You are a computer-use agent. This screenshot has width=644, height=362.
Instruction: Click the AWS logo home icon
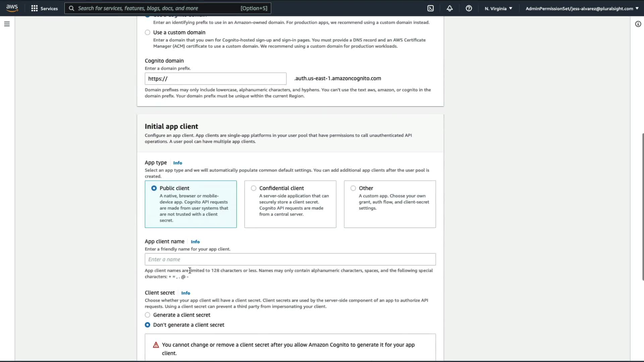click(12, 8)
